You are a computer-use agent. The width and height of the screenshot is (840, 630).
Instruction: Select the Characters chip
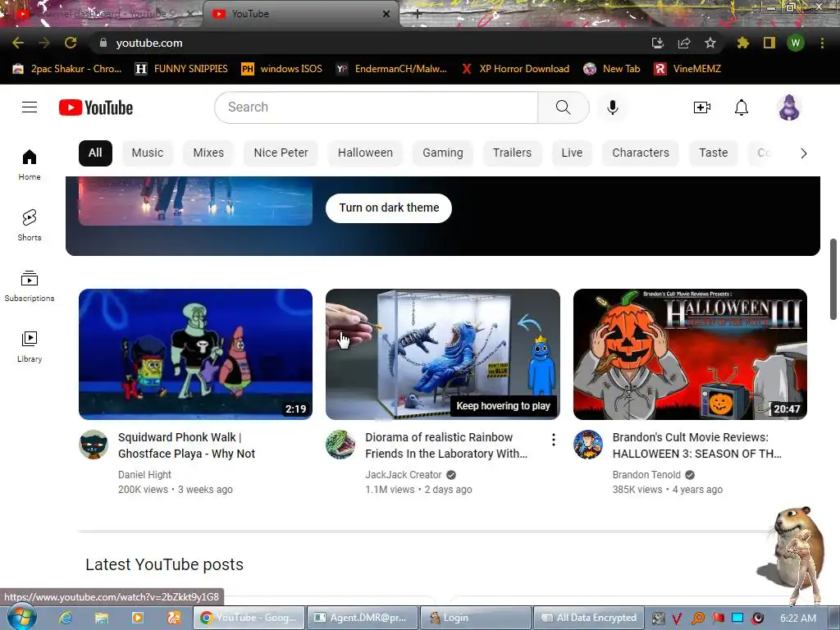[x=641, y=153]
